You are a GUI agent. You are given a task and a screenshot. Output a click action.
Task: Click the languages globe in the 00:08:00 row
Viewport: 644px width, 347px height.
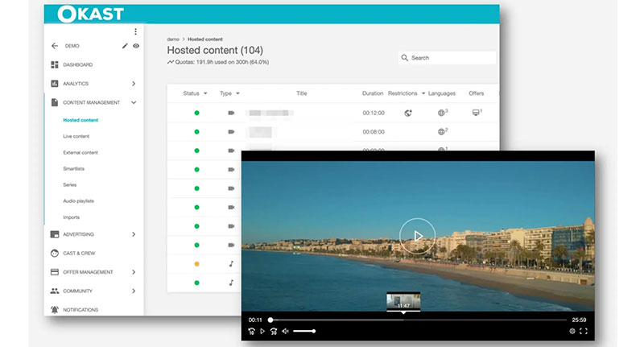click(x=442, y=131)
